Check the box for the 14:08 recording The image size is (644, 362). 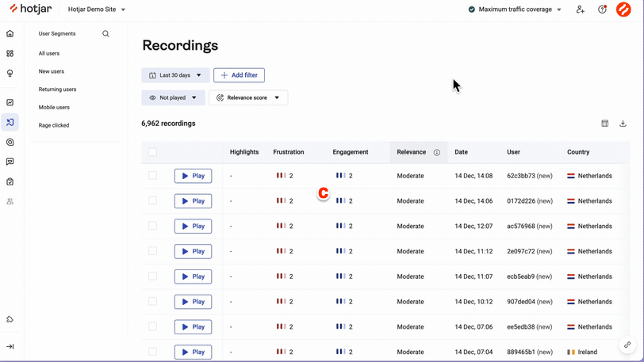click(152, 176)
